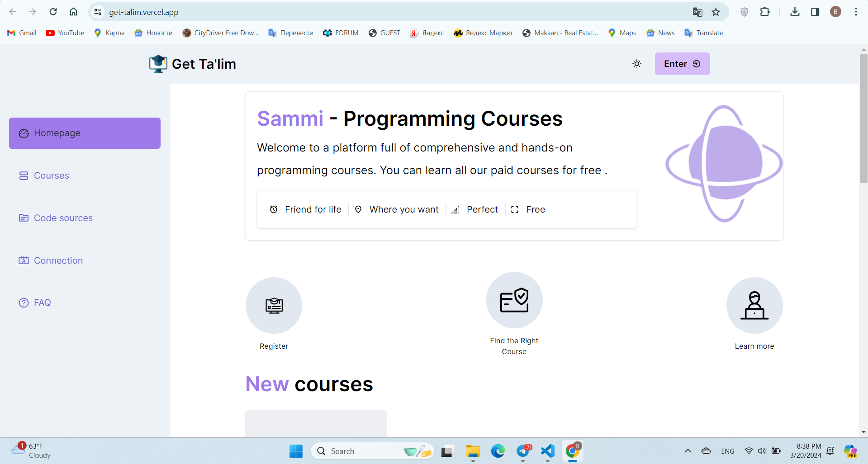Open Chrome three-dot menu
Viewport: 868px width, 464px height.
click(x=856, y=12)
